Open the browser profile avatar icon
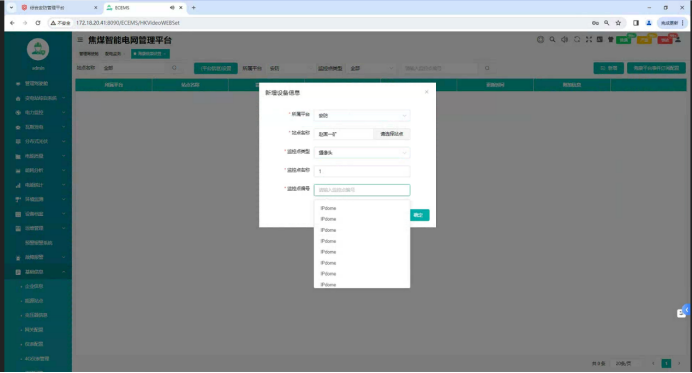This screenshot has height=373, width=692. click(x=649, y=23)
